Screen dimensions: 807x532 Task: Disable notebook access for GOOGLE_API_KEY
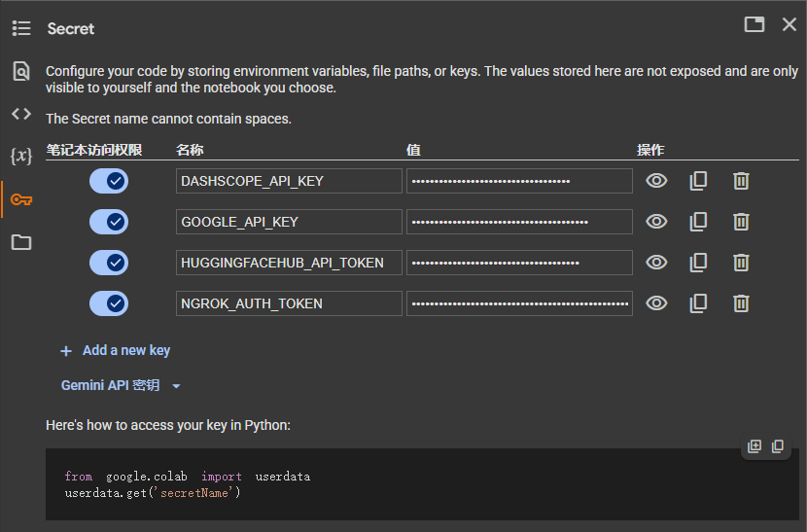(x=109, y=222)
